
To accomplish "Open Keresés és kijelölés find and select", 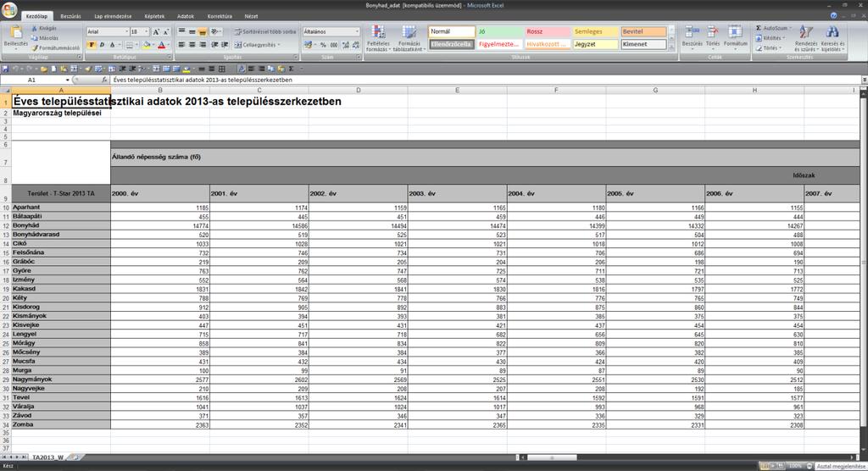I will [x=832, y=38].
